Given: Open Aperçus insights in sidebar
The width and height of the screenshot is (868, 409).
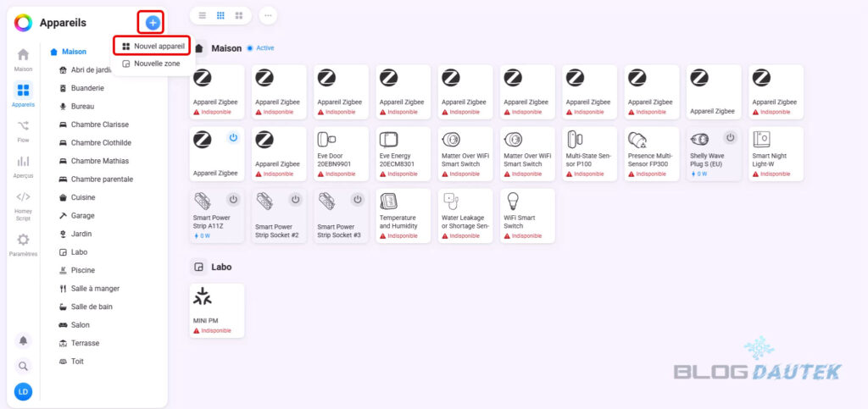Looking at the screenshot, I should (x=23, y=166).
